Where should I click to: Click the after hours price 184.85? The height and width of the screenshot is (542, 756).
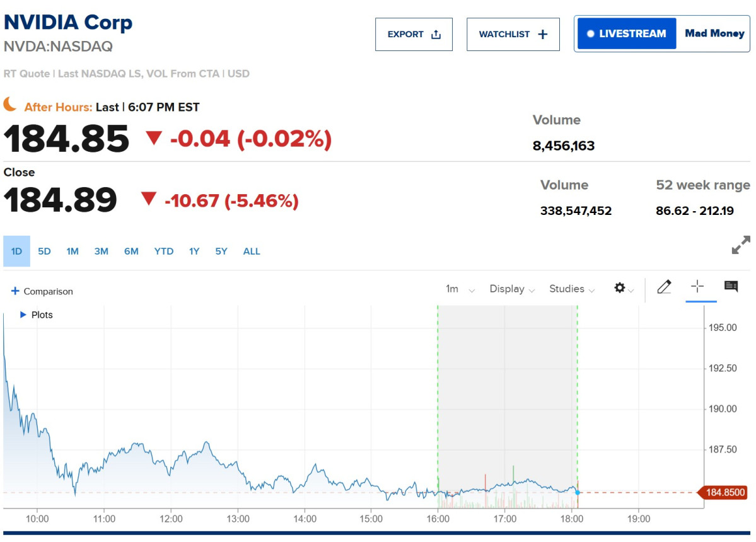(x=66, y=139)
